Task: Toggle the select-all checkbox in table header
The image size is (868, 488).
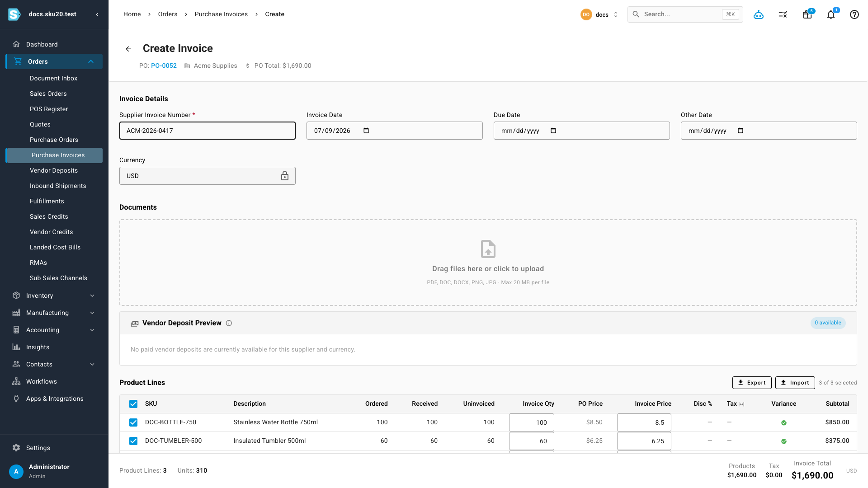Action: pyautogui.click(x=133, y=404)
